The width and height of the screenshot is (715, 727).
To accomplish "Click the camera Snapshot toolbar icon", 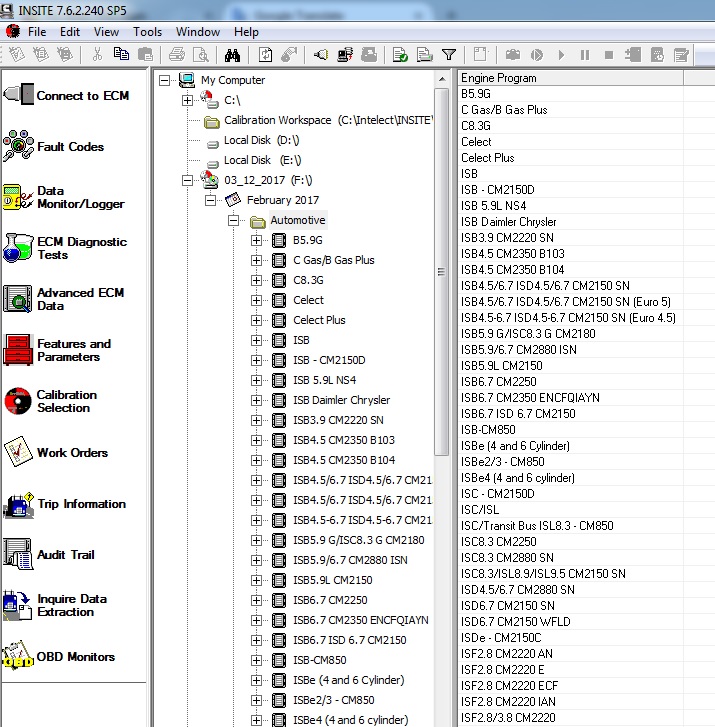I will pyautogui.click(x=512, y=55).
